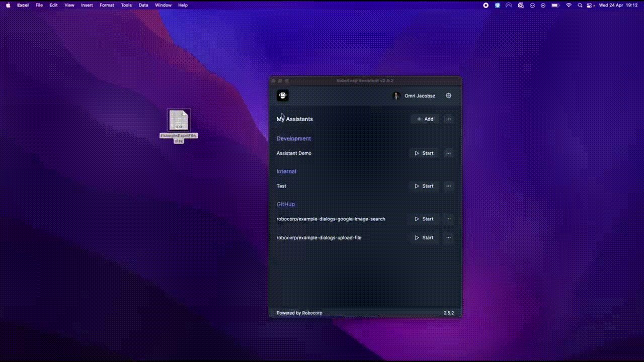Click the Development section heading

click(294, 139)
